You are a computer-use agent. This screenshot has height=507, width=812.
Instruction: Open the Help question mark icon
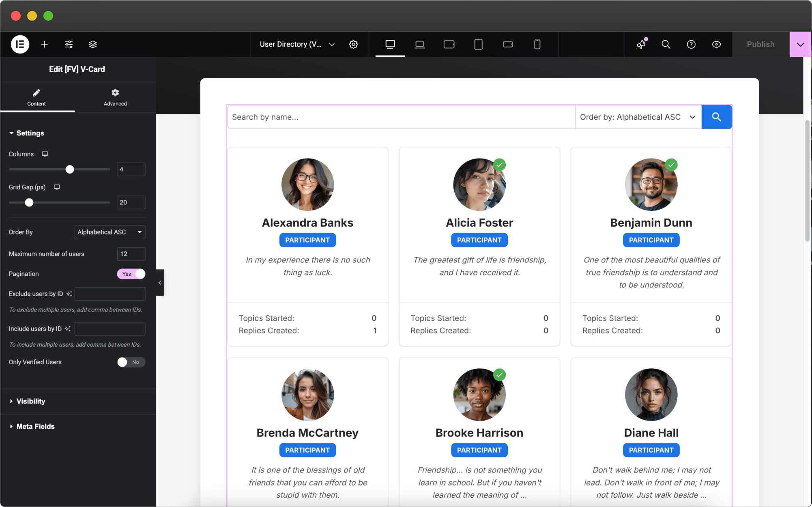tap(691, 44)
